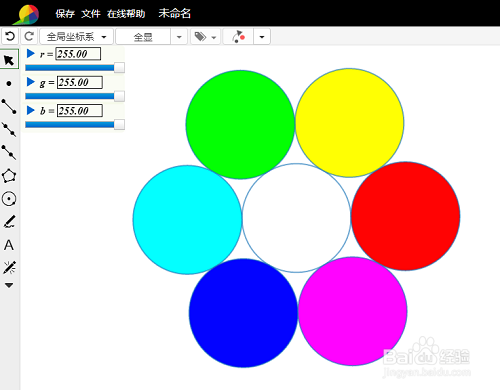Click the 未命名 document title
The image size is (500, 390).
click(x=174, y=13)
